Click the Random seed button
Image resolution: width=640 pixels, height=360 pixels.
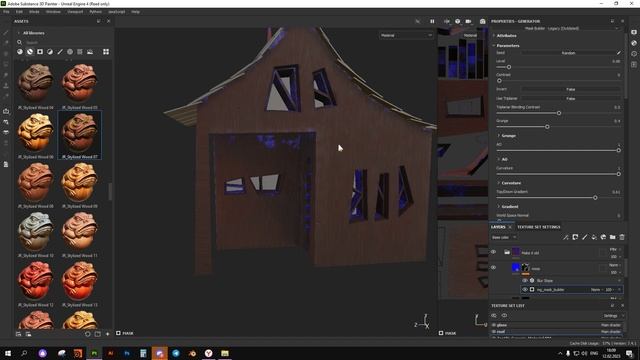pos(568,53)
